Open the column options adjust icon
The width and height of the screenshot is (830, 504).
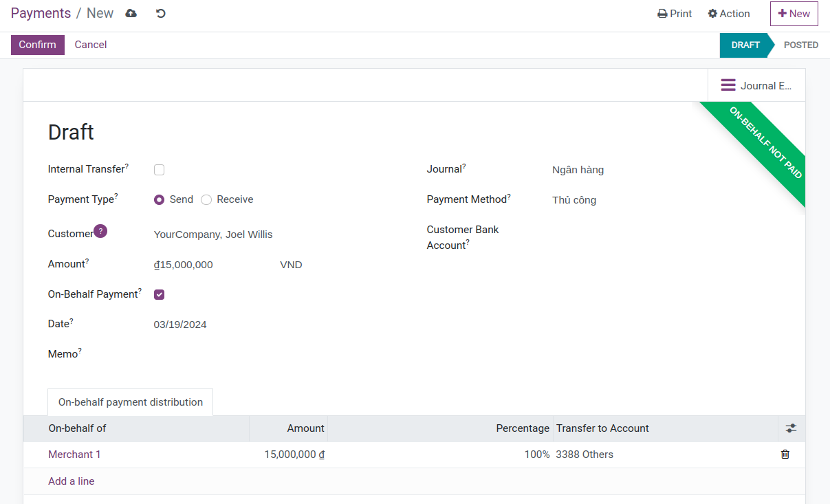791,428
